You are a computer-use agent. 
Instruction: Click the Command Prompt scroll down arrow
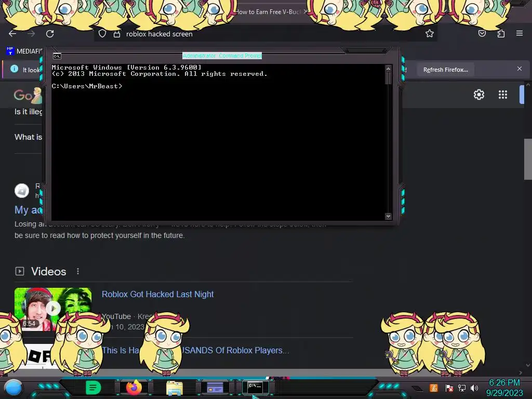[388, 216]
